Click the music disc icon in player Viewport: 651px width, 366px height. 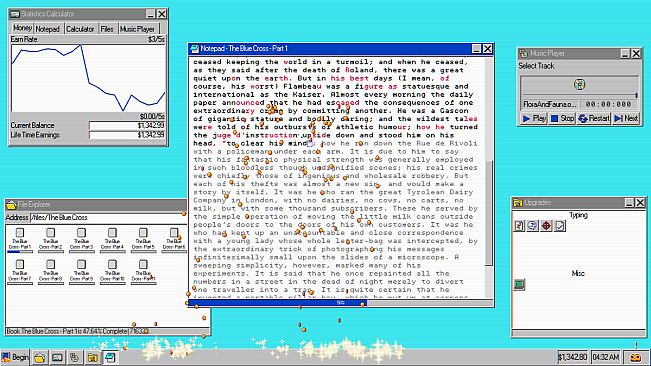579,84
